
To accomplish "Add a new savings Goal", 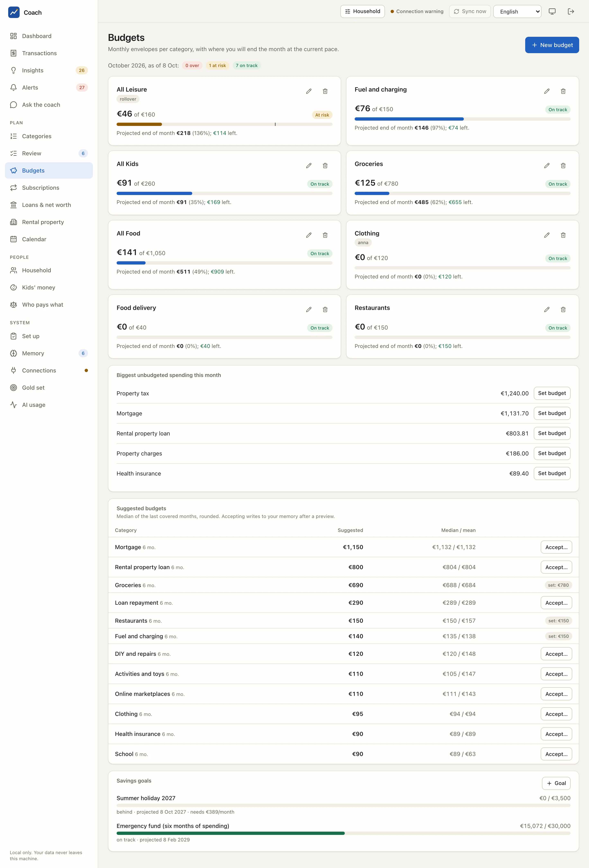I will tap(556, 783).
